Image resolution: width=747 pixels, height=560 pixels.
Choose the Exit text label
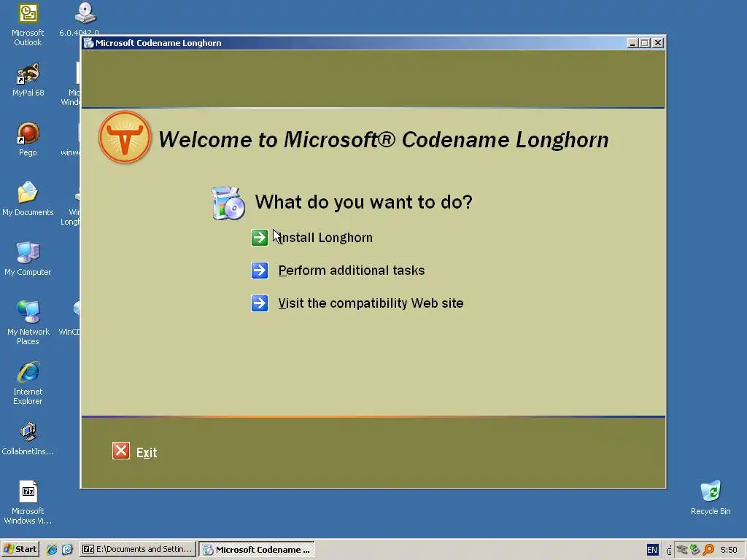pos(147,452)
